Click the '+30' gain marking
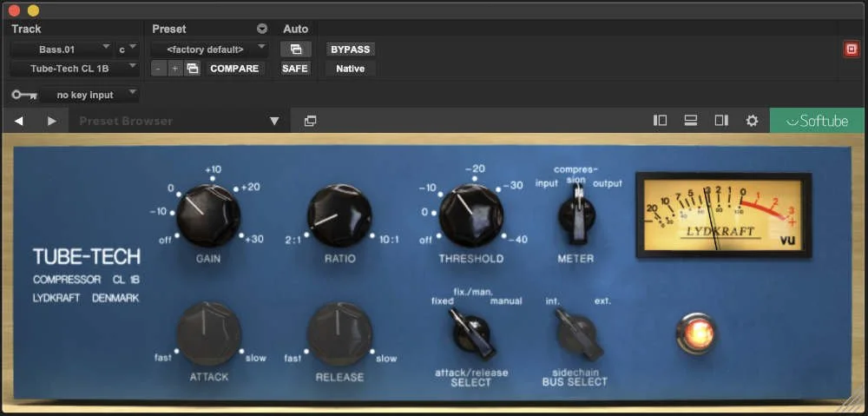This screenshot has height=416, width=868. tap(256, 240)
